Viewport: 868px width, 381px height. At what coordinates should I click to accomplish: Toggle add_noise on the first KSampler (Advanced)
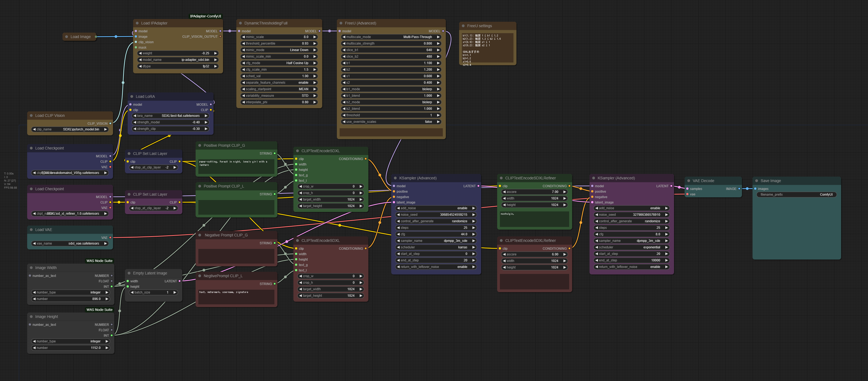point(436,208)
